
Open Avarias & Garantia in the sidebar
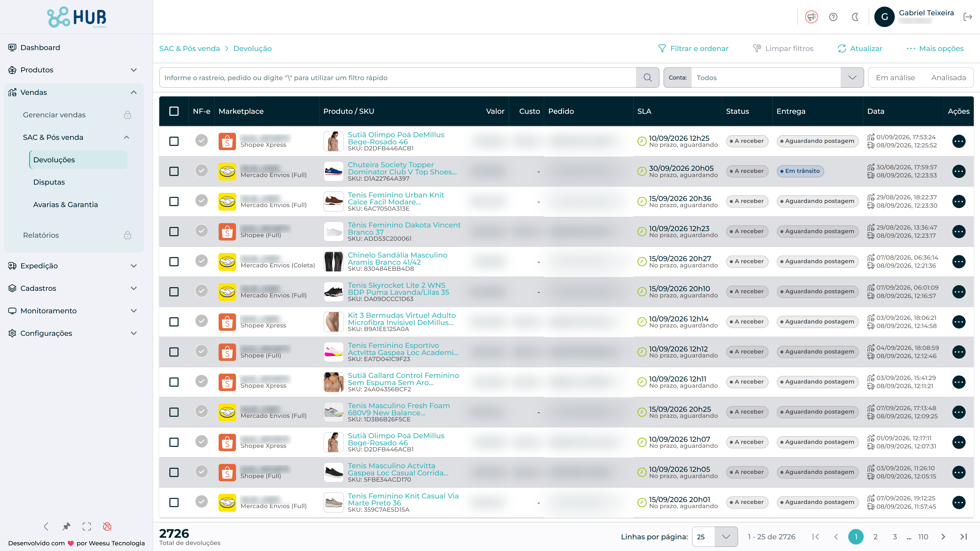coord(65,205)
